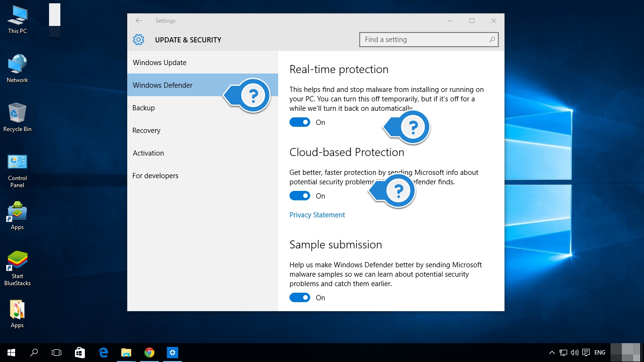Launch the Store from the taskbar
This screenshot has height=362, width=644.
coord(80,353)
